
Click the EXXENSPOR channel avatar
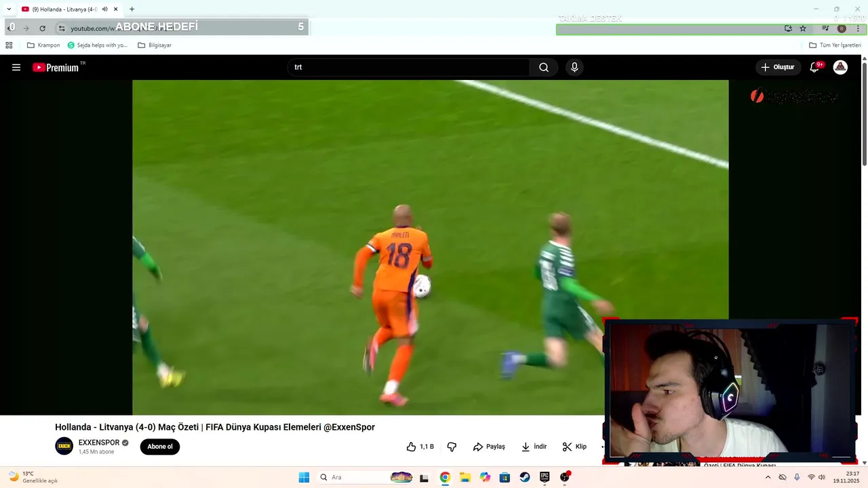pos(64,446)
